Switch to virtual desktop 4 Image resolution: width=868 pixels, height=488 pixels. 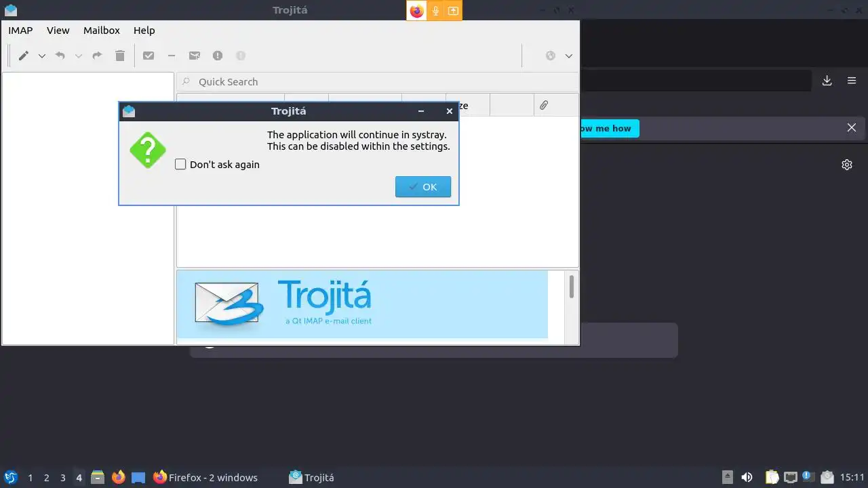(x=79, y=478)
